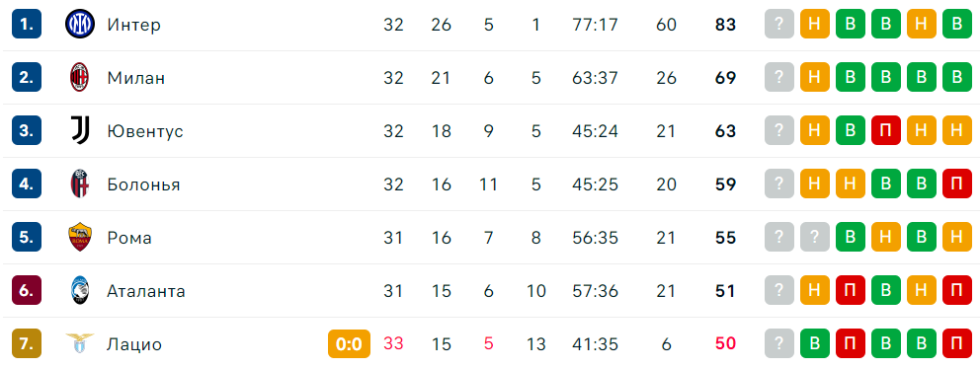Click the blue position badge 1.
This screenshot has height=368, width=980.
27,25
